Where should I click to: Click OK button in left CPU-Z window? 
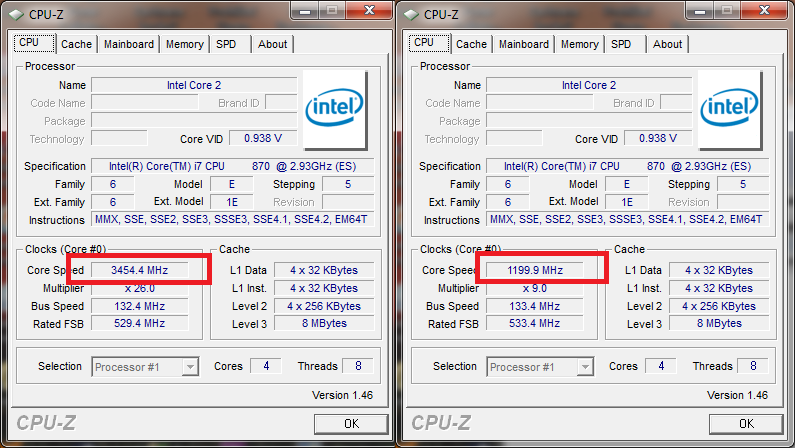(351, 424)
